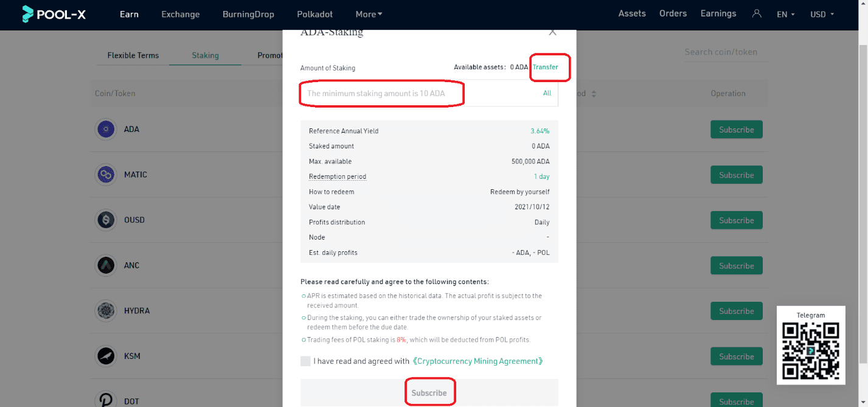Click the 2021/10/12 value date
This screenshot has width=868, height=407.
pyautogui.click(x=532, y=207)
